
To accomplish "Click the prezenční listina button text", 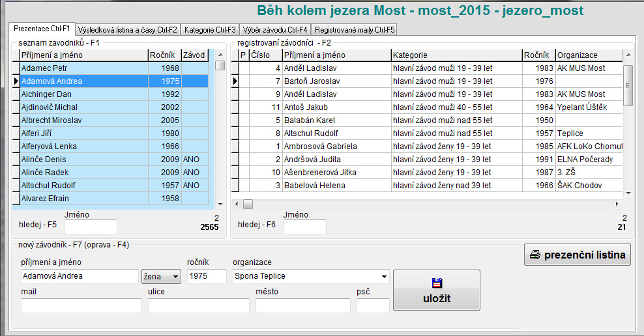I will 585,255.
